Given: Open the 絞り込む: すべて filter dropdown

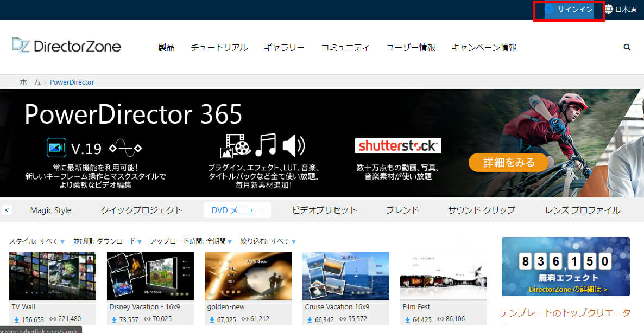Looking at the screenshot, I should point(268,241).
